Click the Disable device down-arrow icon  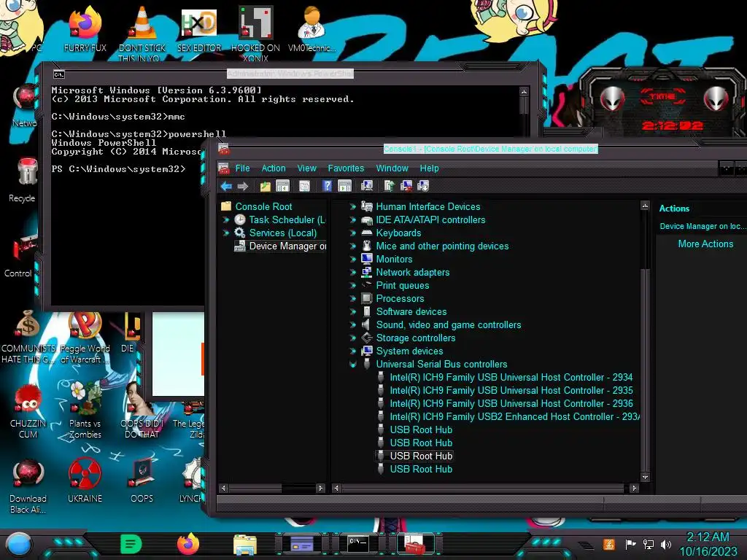(423, 186)
